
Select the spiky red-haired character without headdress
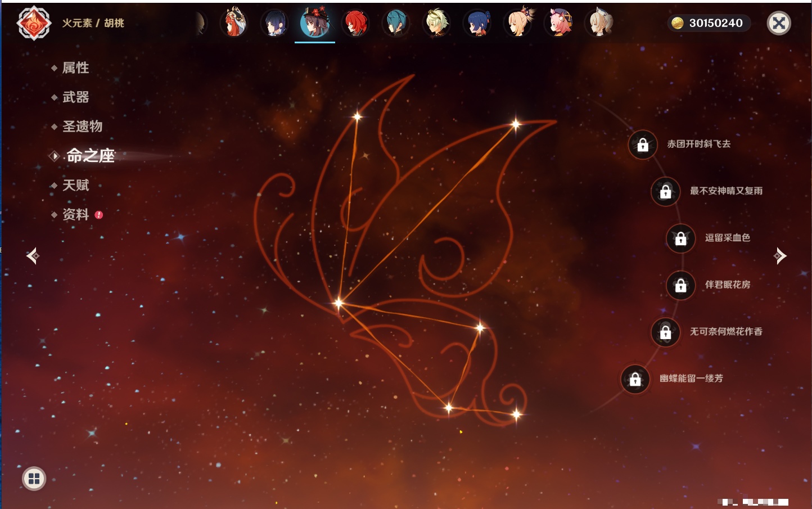tap(355, 23)
